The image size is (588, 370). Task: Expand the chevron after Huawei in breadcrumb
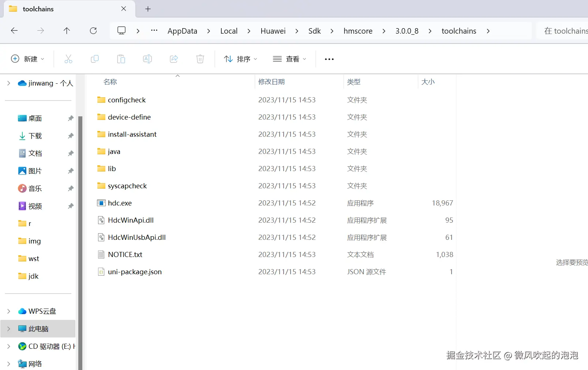297,31
